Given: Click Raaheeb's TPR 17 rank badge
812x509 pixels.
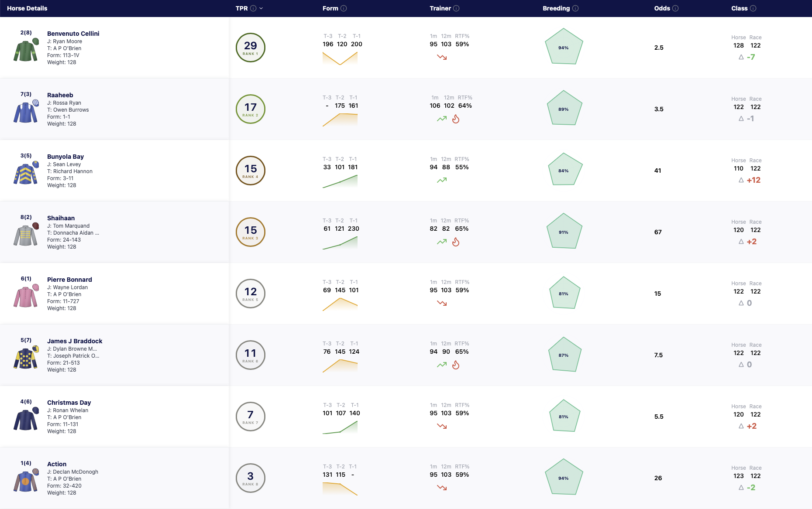Looking at the screenshot, I should click(x=251, y=109).
